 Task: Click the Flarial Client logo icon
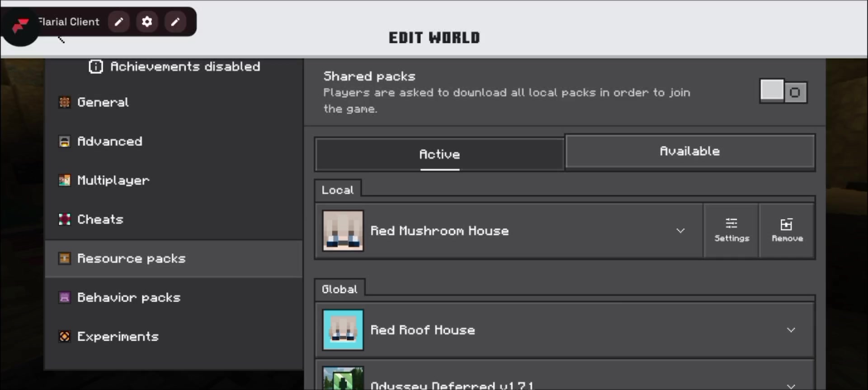click(20, 26)
